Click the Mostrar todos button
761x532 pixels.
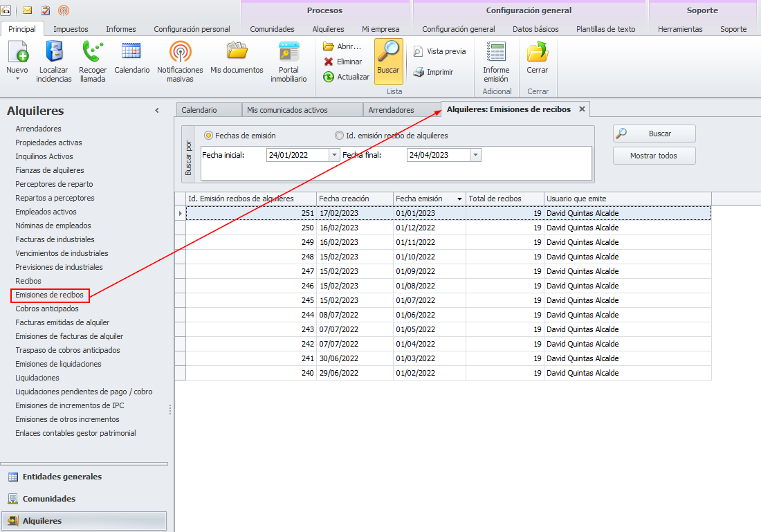[654, 156]
